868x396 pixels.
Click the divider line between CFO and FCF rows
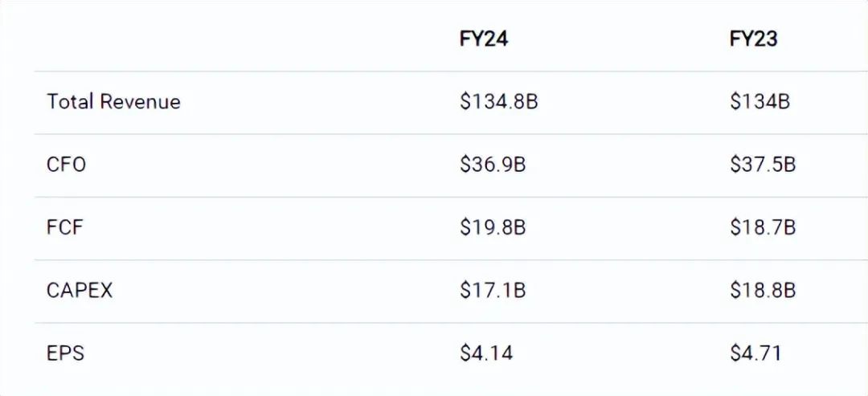434,197
